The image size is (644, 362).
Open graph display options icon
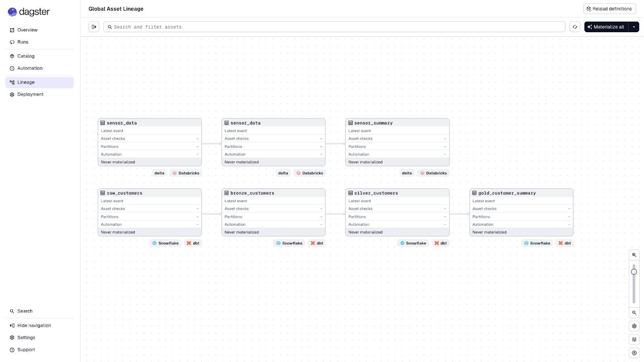click(634, 339)
